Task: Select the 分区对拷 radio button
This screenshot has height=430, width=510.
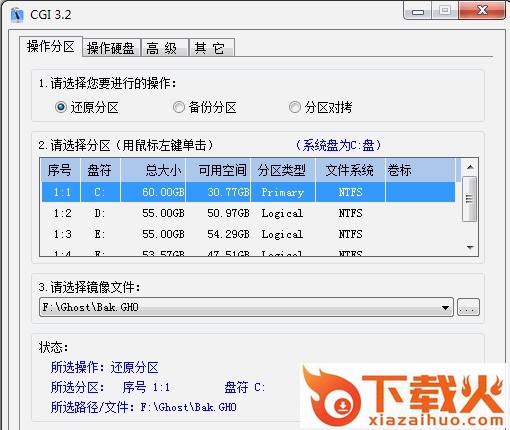Action: pyautogui.click(x=295, y=107)
